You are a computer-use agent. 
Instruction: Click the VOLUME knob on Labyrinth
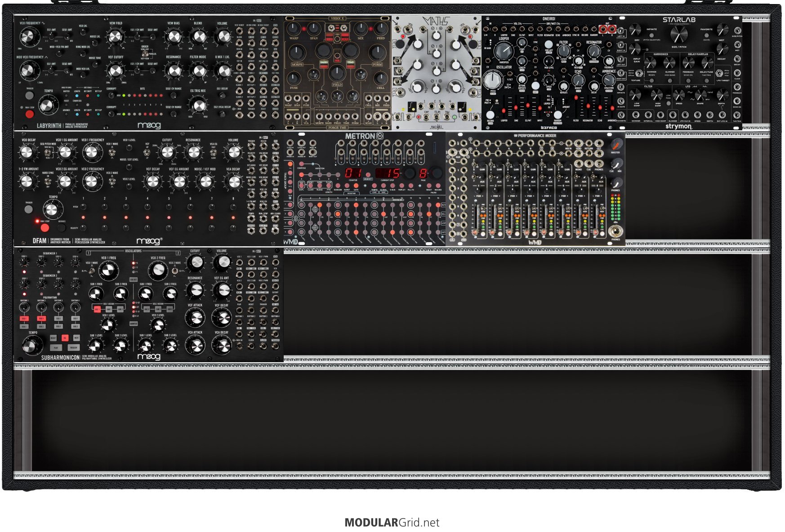[x=223, y=37]
